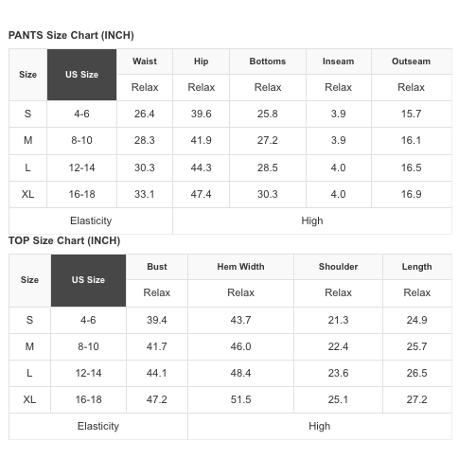Select pants waist value 26.4
476x476 pixels.
pyautogui.click(x=145, y=114)
